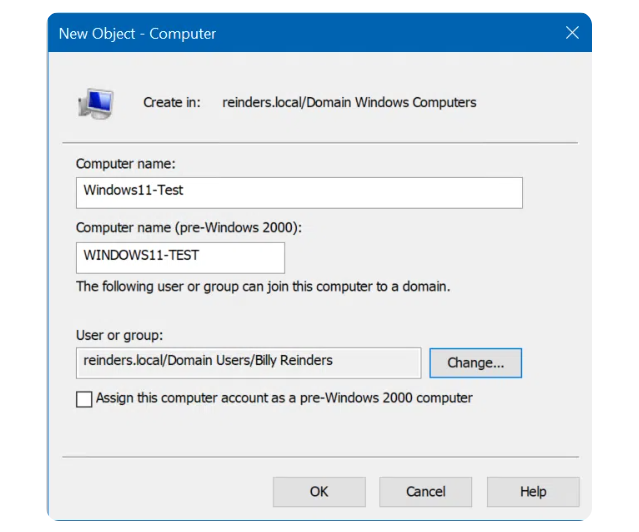
Task: Click the pre-Windows 2000 computer name field
Action: (180, 256)
